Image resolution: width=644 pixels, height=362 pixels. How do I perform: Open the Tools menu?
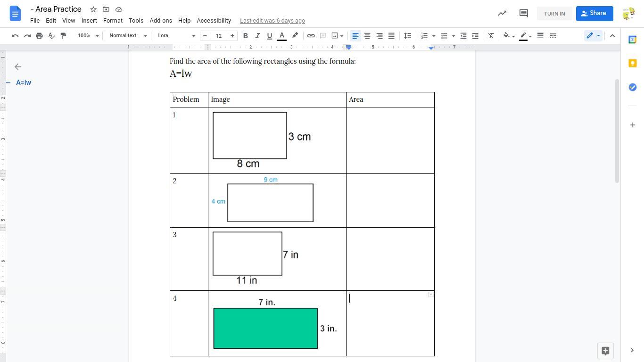(136, 21)
